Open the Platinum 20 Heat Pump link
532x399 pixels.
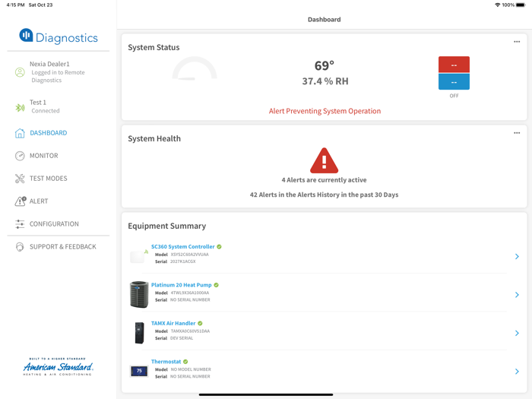click(181, 285)
